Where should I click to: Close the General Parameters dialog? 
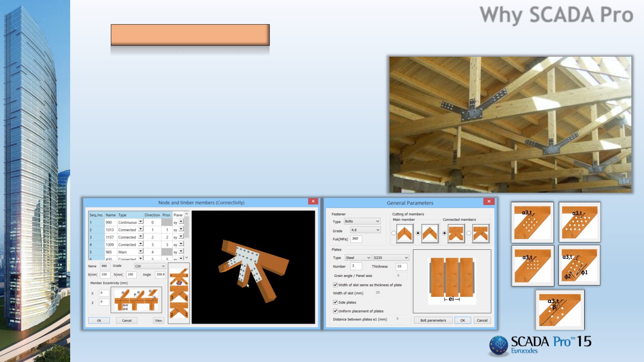tap(489, 201)
